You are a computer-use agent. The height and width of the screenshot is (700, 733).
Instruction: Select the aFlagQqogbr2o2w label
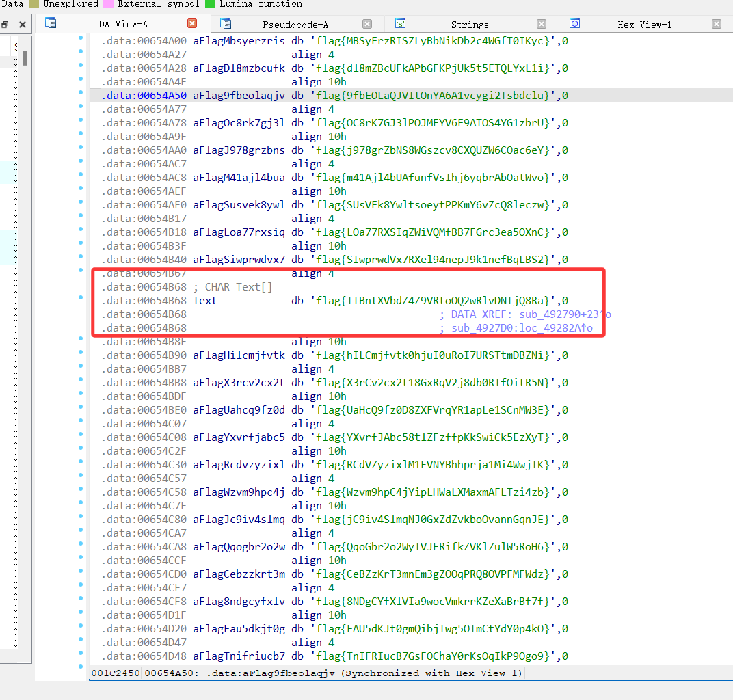239,547
